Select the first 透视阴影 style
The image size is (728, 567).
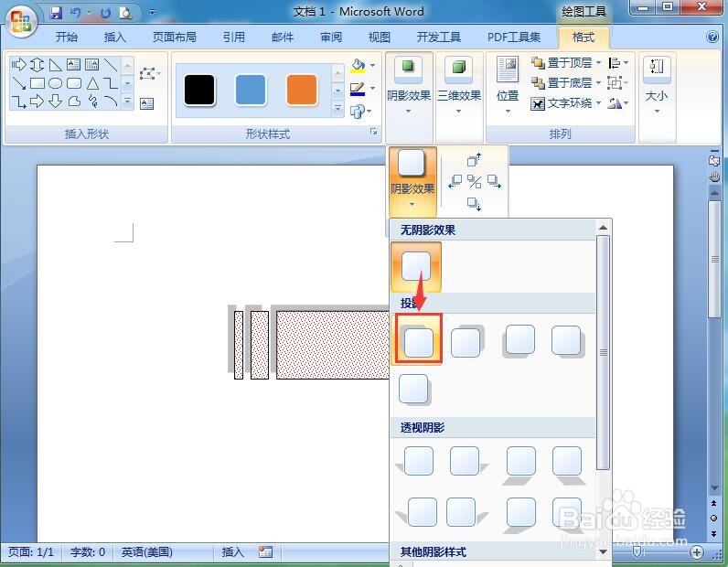pyautogui.click(x=416, y=461)
